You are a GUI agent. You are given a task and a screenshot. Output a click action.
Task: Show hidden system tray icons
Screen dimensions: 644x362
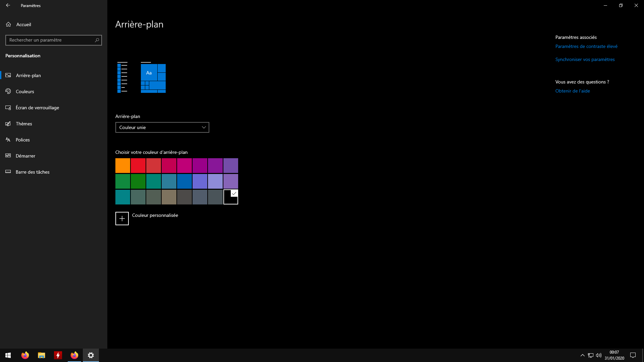[x=582, y=355]
